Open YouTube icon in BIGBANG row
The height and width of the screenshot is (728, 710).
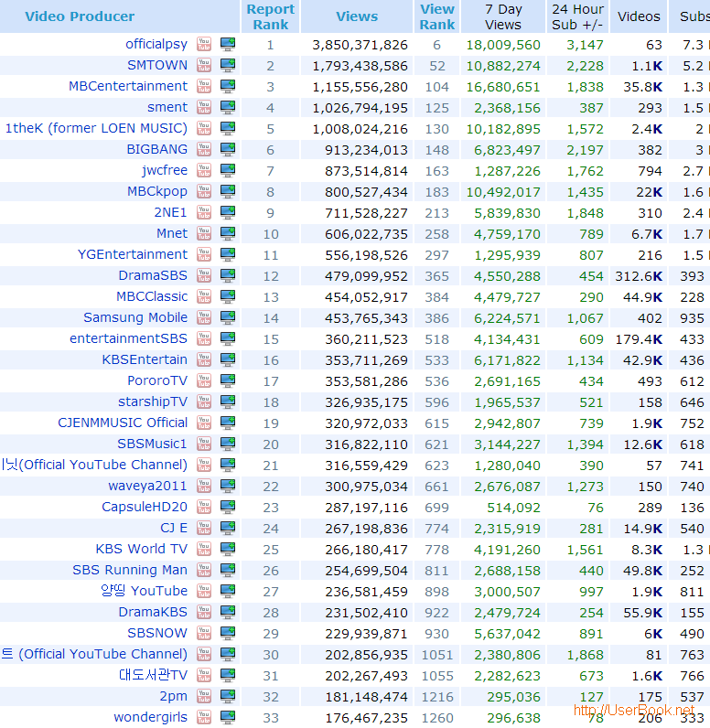click(x=204, y=149)
